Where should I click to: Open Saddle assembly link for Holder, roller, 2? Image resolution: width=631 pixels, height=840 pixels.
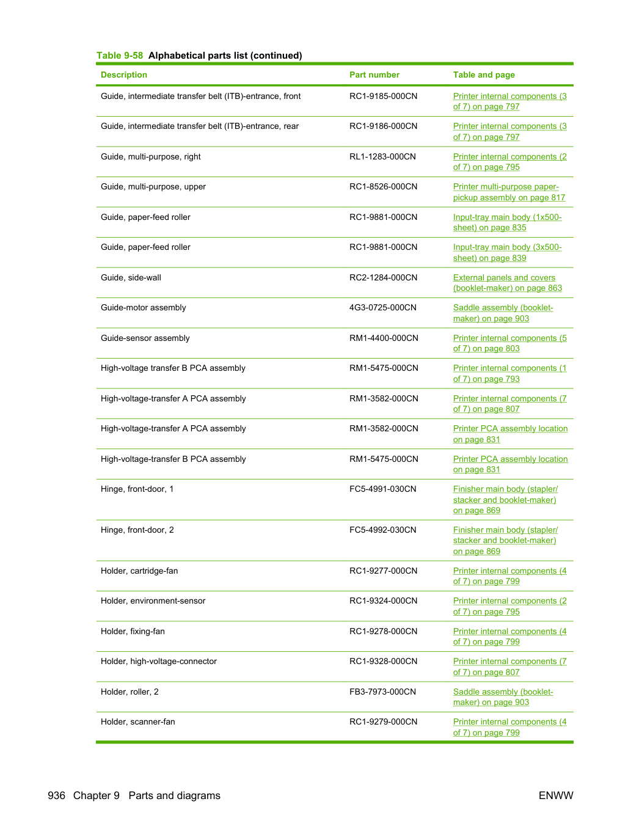tap(503, 697)
